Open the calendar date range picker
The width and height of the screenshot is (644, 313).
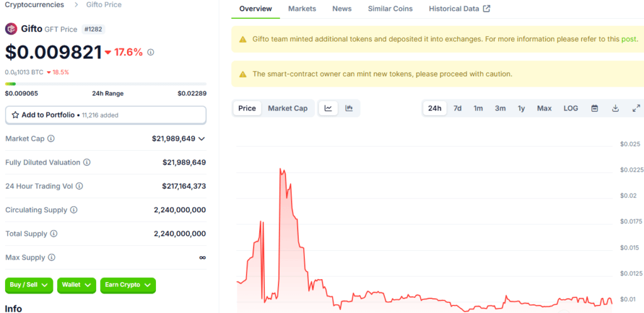(594, 108)
